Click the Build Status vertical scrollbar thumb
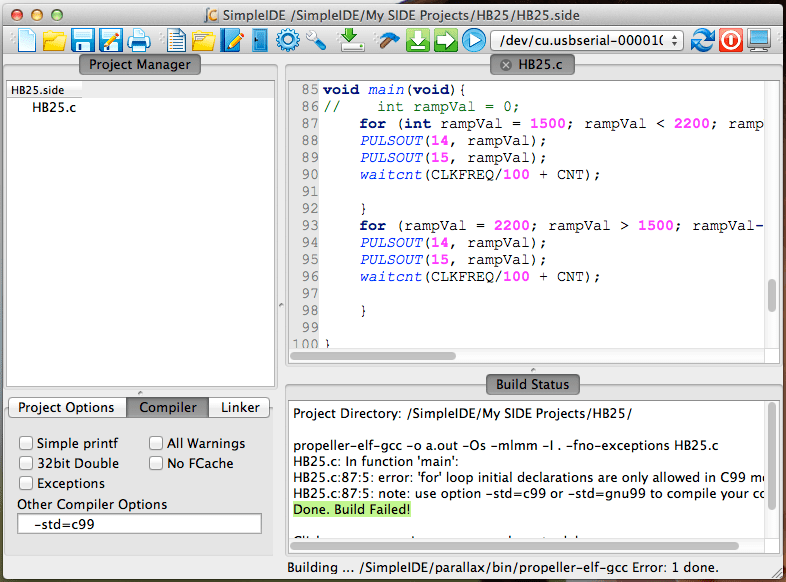Viewport: 786px width, 582px height. (772, 456)
